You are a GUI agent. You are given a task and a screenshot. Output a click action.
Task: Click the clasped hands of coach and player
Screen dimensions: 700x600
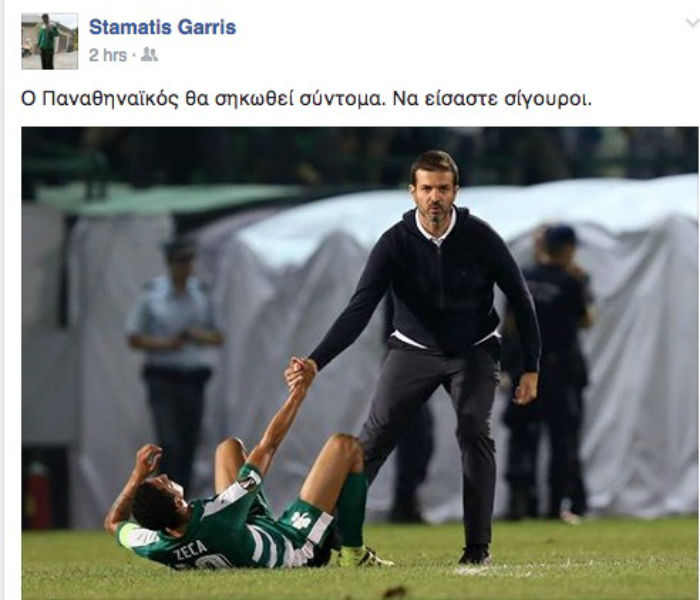click(x=300, y=372)
